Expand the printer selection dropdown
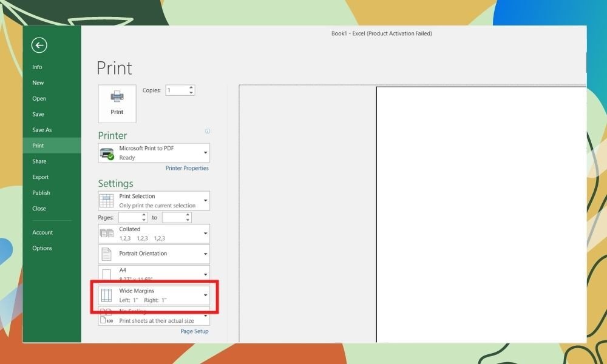 (206, 153)
